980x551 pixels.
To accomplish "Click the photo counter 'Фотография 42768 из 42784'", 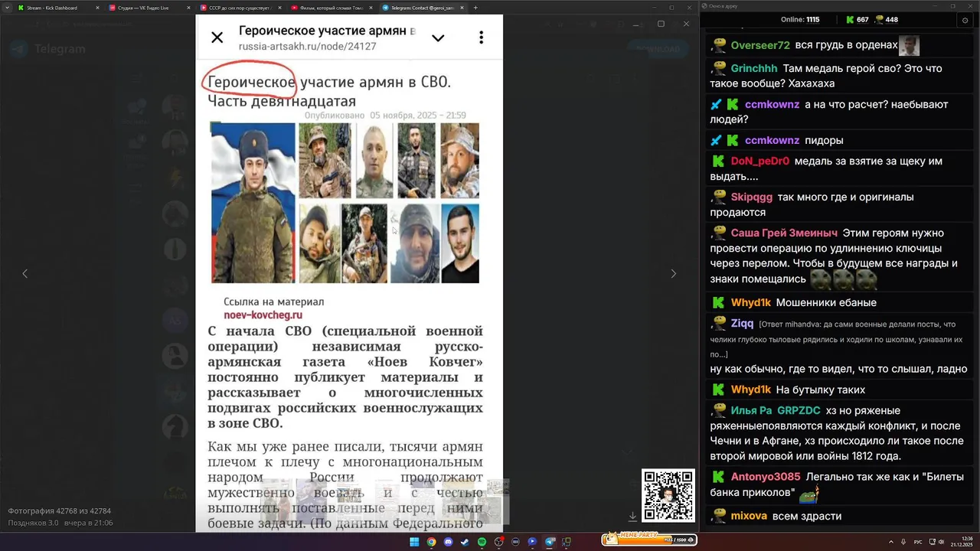I will [x=59, y=510].
